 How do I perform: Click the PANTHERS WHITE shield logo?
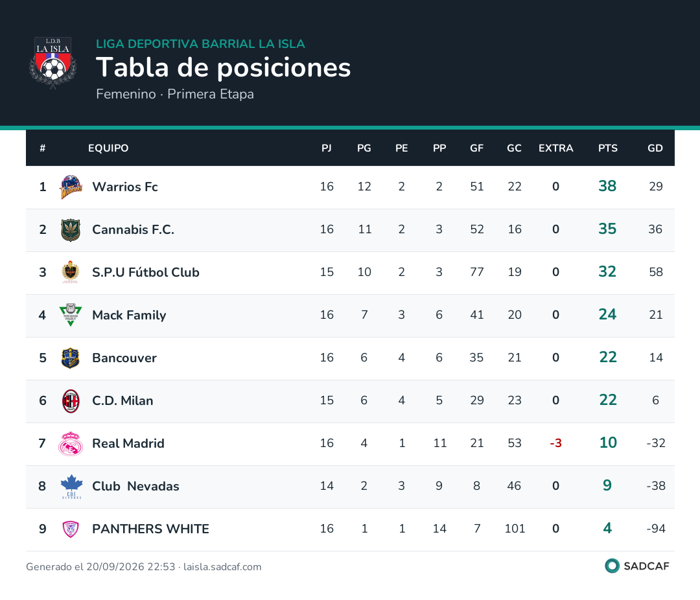(x=71, y=529)
